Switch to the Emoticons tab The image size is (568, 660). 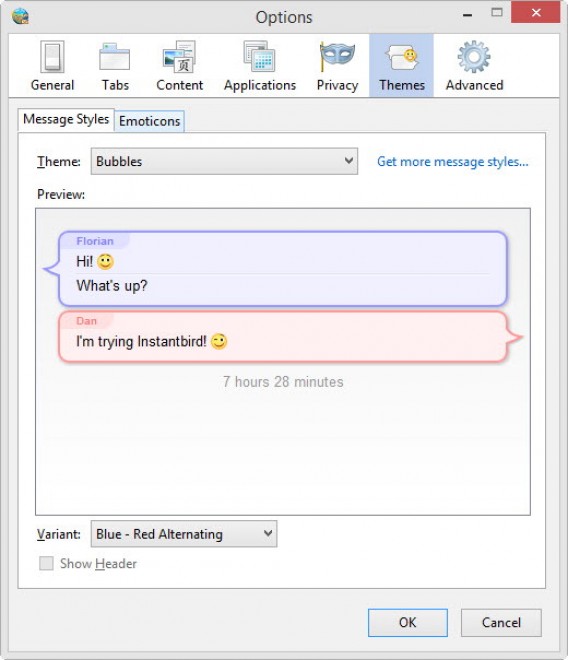tap(149, 121)
